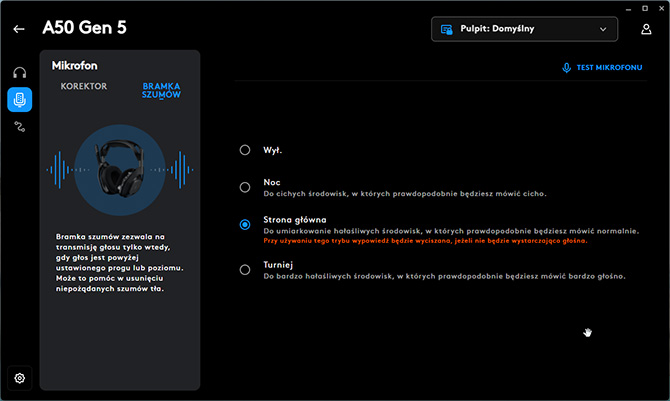The height and width of the screenshot is (401, 670).
Task: Expand the Pulpit: Domyślny profile dropdown
Action: [x=524, y=29]
